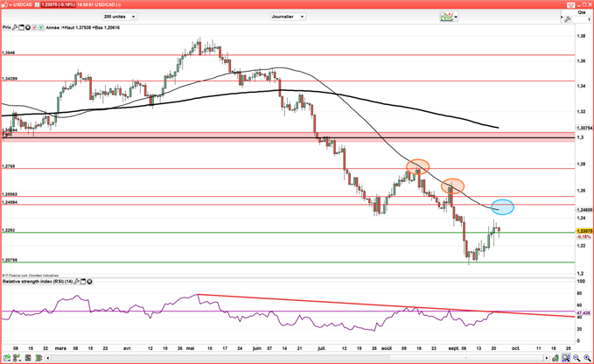Click the zoom selection icon
The image size is (594, 364).
click(566, 358)
